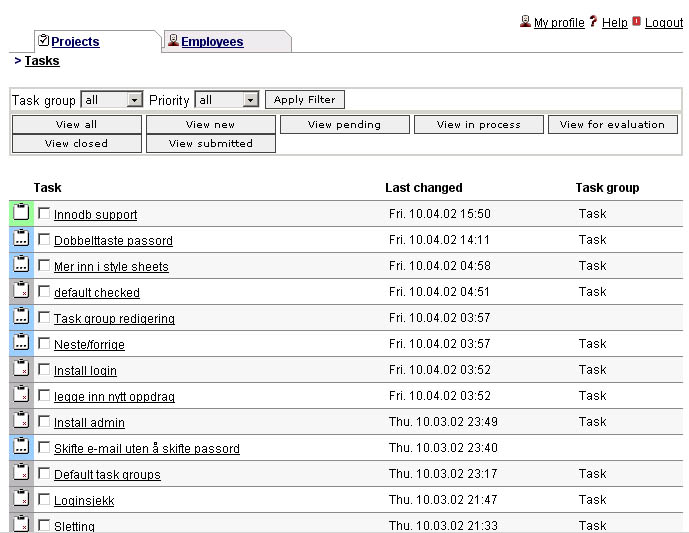Screen dimensions: 689x533
Task: Tick the Loginsjekk checkbox
Action: pyautogui.click(x=44, y=499)
